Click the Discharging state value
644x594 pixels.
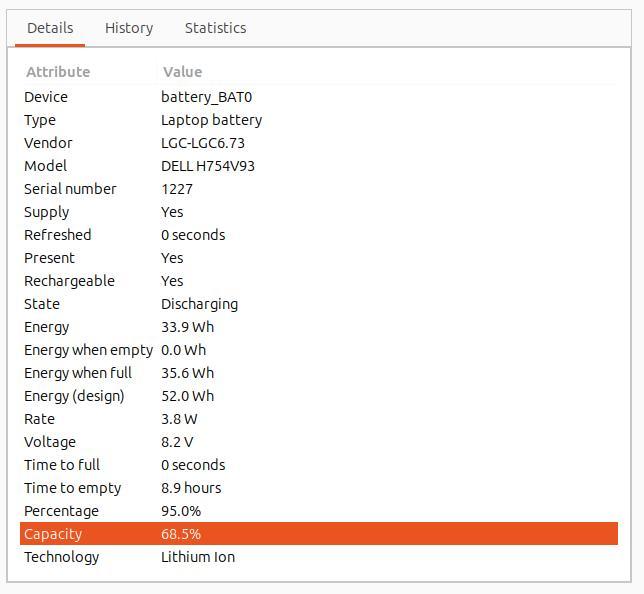click(x=199, y=304)
